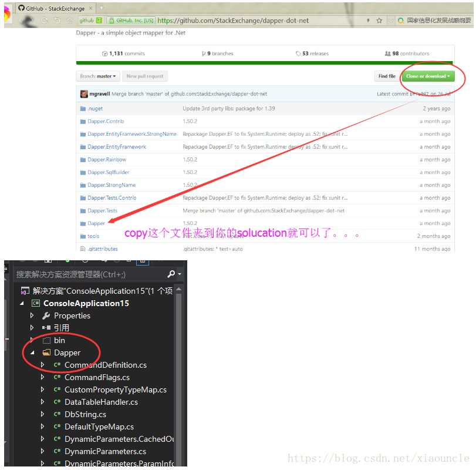Click the wrench icon beside Properties
The width and height of the screenshot is (476, 470).
46,315
